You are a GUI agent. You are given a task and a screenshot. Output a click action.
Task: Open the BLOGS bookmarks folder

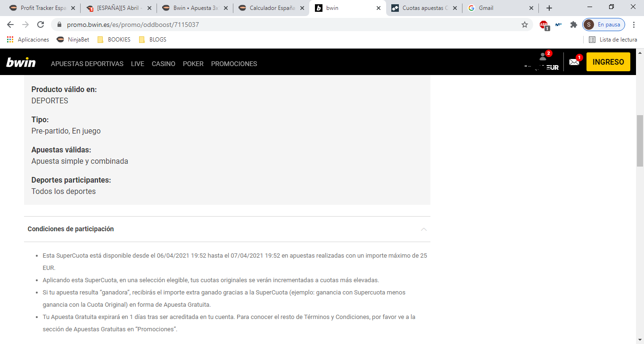click(152, 40)
